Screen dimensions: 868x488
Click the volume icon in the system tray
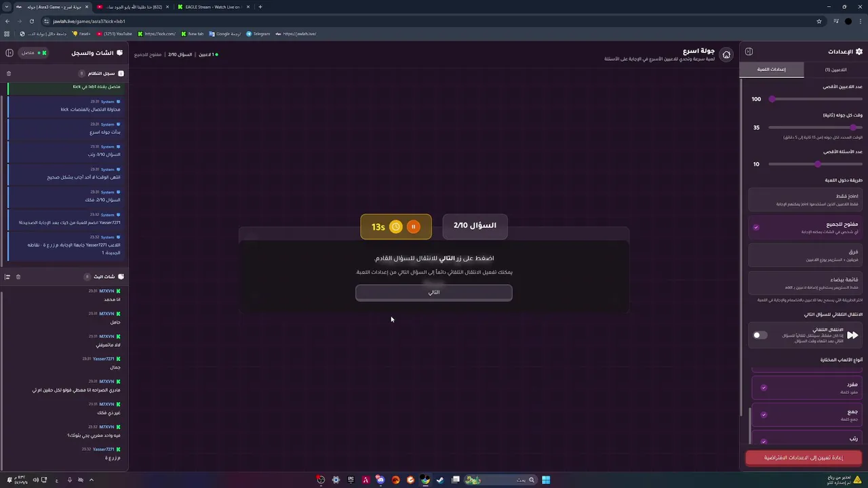(x=35, y=480)
